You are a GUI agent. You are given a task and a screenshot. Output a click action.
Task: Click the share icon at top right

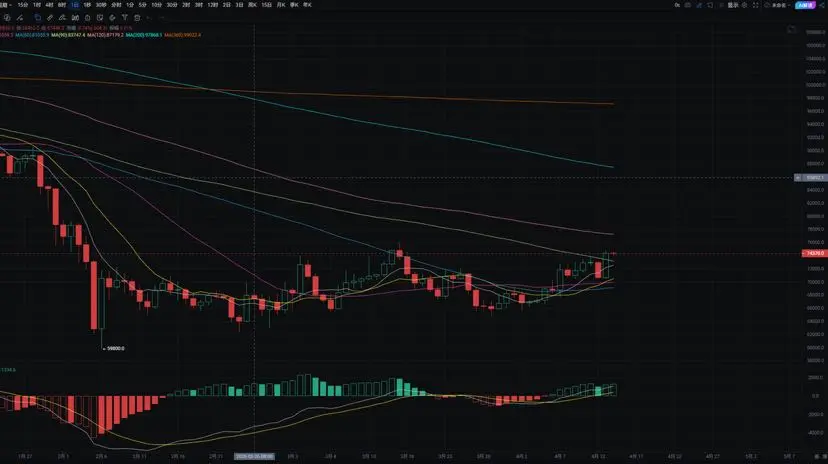[823, 5]
